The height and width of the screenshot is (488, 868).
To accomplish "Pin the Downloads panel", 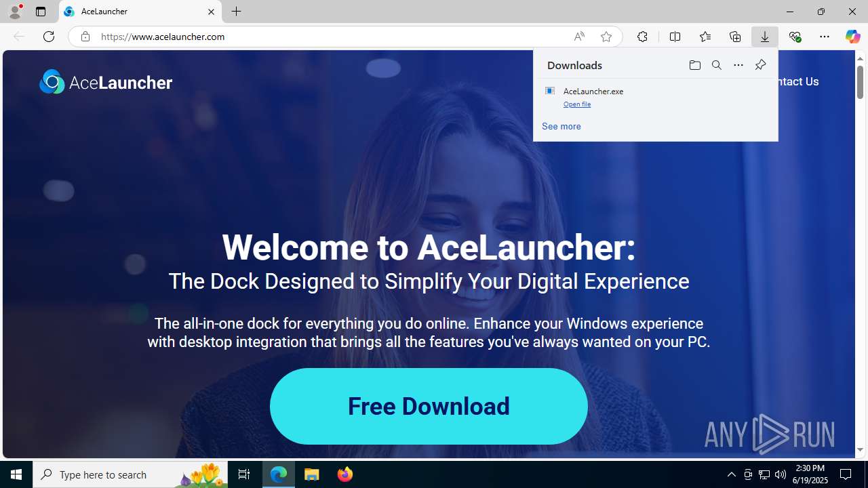I will tap(760, 65).
